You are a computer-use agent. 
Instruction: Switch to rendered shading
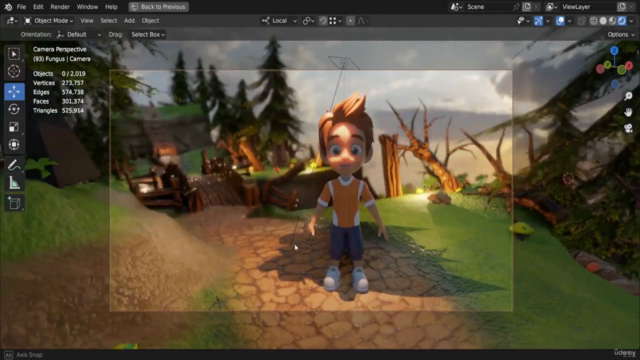pos(622,21)
